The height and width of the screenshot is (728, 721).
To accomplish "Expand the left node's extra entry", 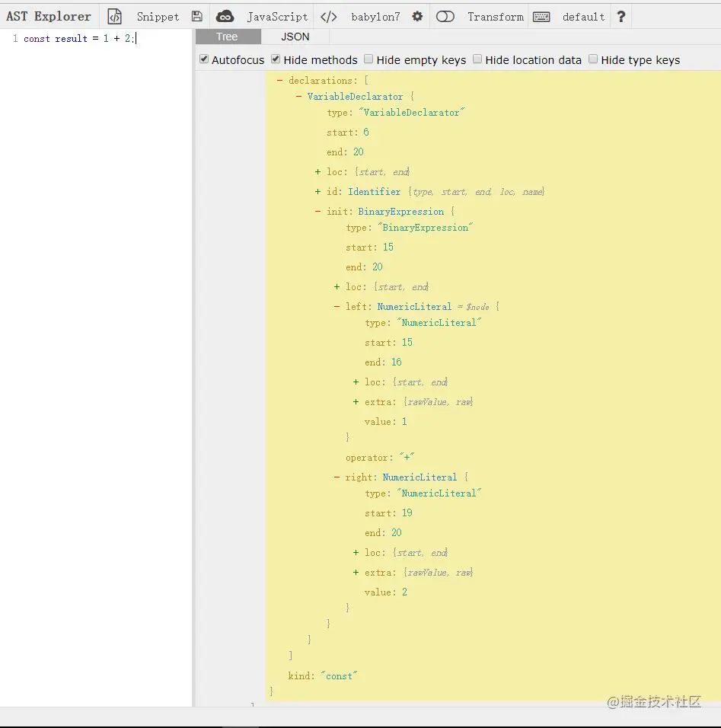I will 356,402.
